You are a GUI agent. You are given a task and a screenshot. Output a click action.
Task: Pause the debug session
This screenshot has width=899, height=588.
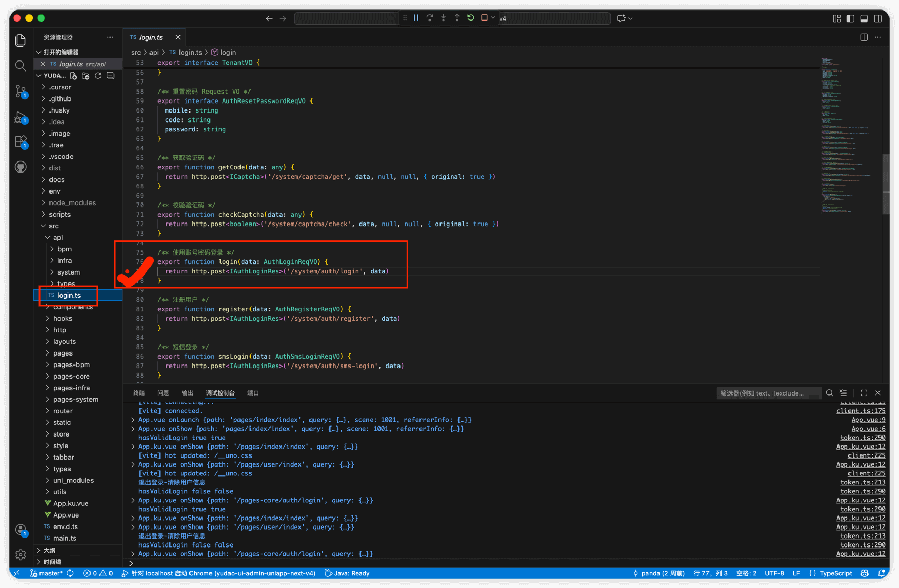416,18
